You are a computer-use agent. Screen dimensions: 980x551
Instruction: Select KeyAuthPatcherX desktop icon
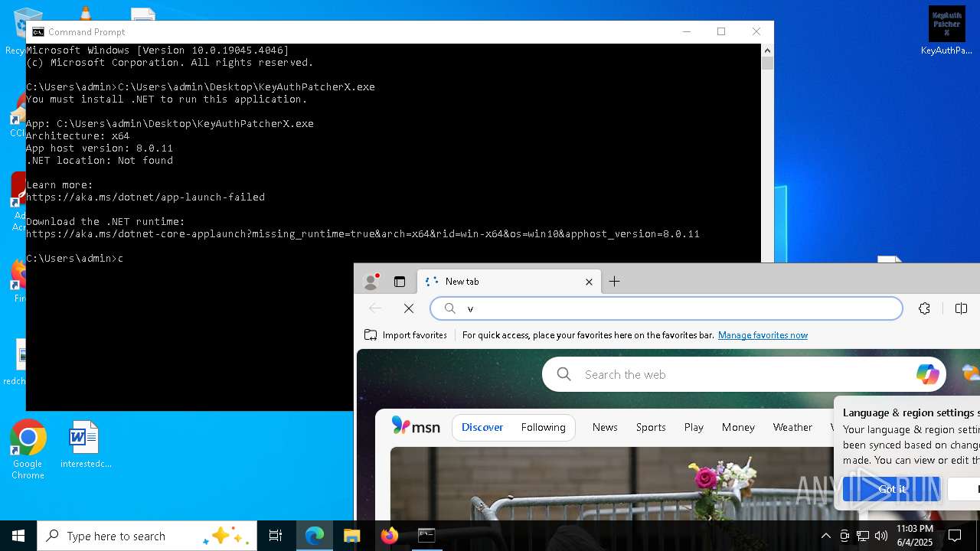[x=947, y=31]
